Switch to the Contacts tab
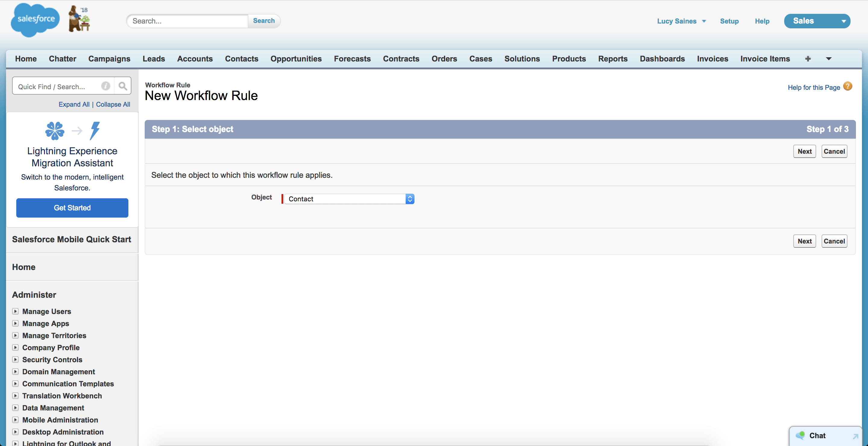The height and width of the screenshot is (446, 868). (x=241, y=59)
